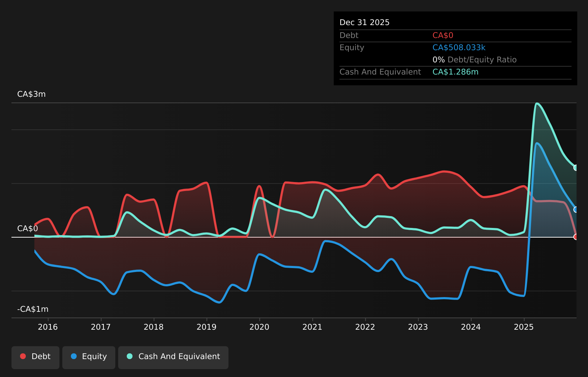This screenshot has height=377, width=588.
Task: Click the -CA$1m y-axis label
Action: (33, 309)
